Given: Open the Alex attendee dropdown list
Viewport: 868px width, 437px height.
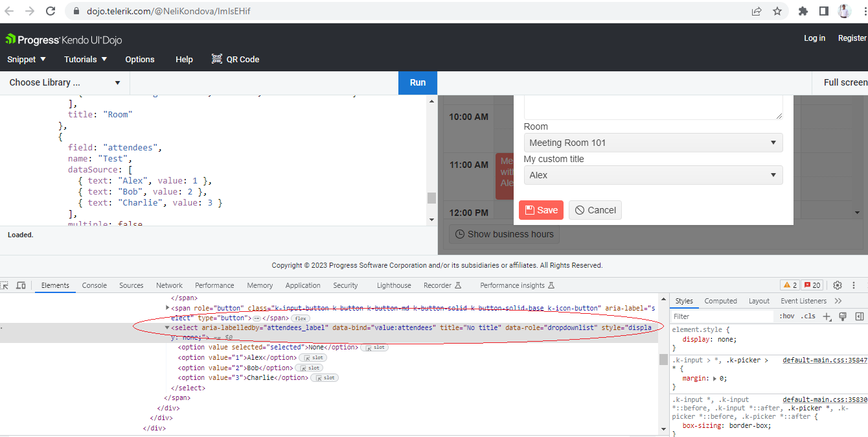Looking at the screenshot, I should point(653,175).
